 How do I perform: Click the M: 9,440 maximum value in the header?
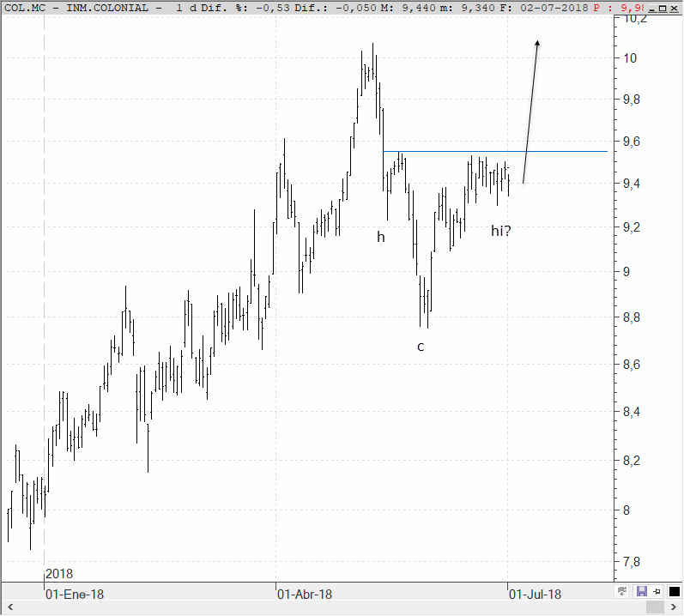tap(409, 8)
